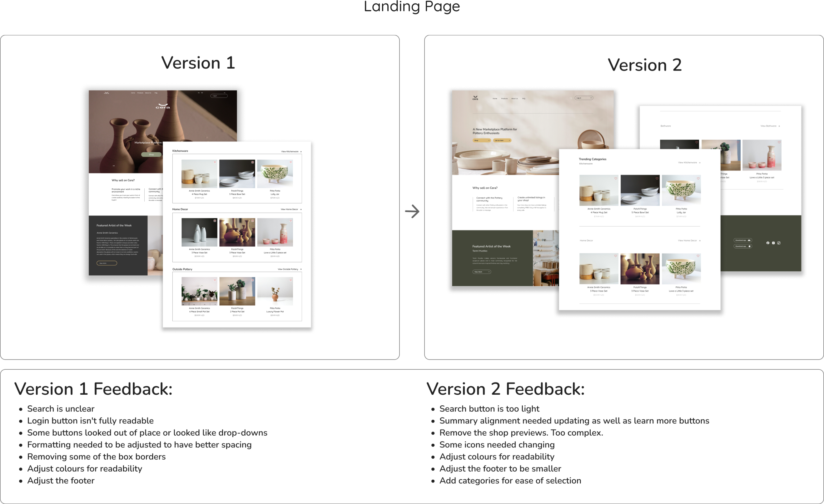Click search magnifier icon in Version 2 header
824x504 pixels.
(x=570, y=98)
